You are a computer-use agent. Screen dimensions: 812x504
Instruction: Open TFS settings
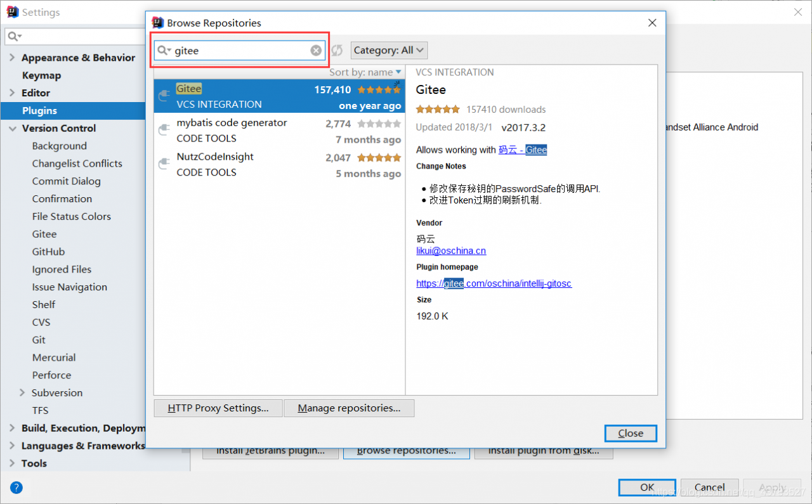click(x=40, y=410)
